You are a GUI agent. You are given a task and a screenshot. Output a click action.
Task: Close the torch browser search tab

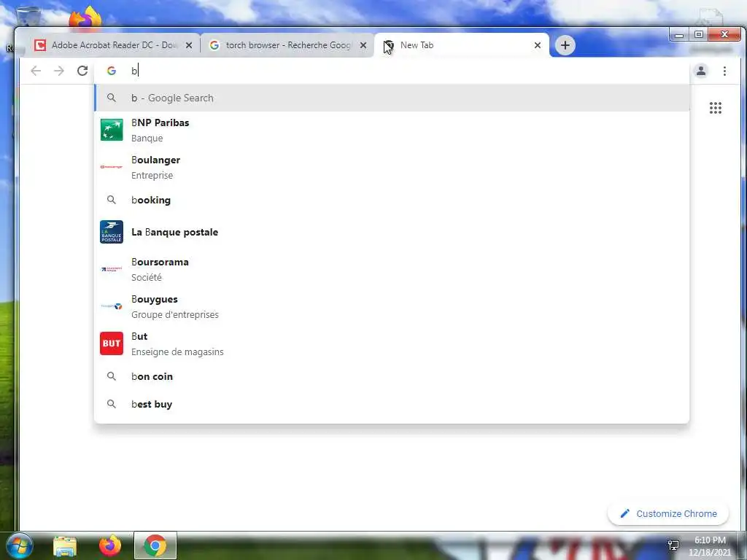point(363,45)
